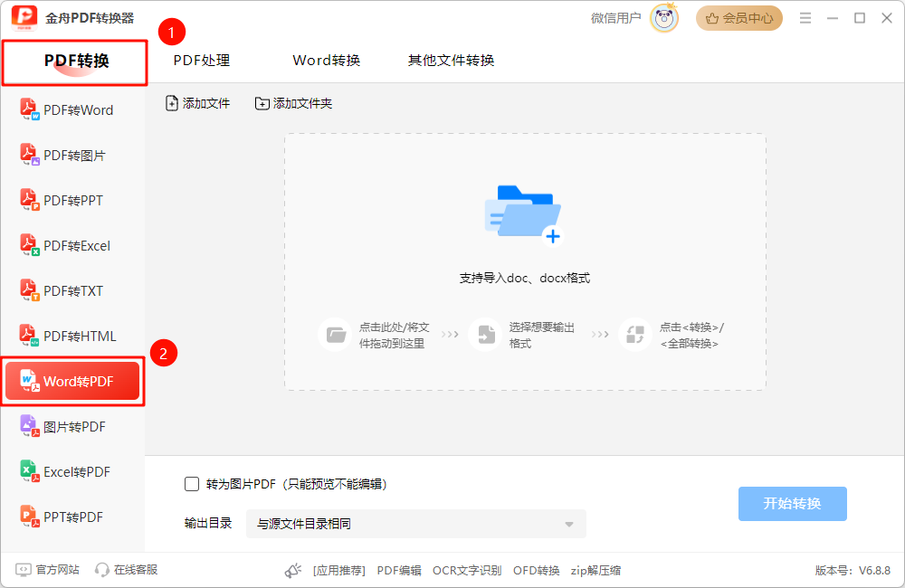Open OCR文字识别 recommended app
Viewport: 905px width, 588px height.
click(467, 570)
